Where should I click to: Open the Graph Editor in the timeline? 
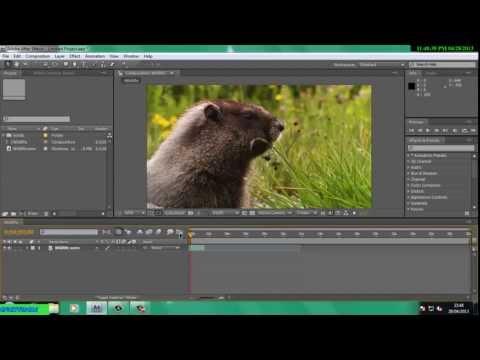179,232
